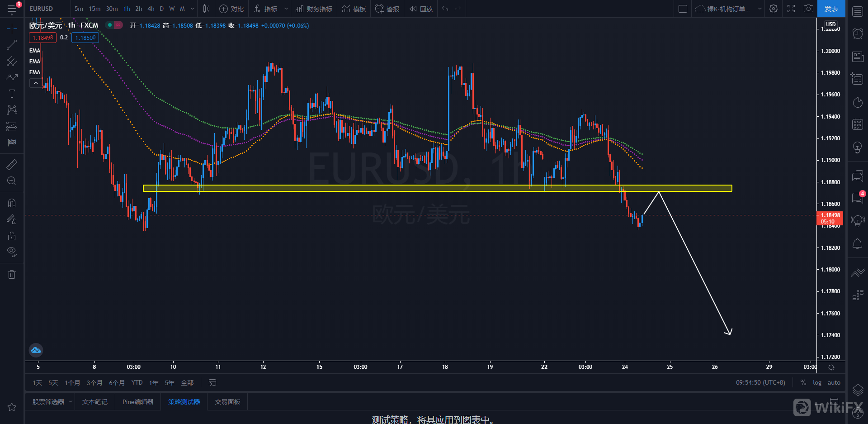
Task: Select the trend line drawing tool
Action: pyautogui.click(x=12, y=45)
